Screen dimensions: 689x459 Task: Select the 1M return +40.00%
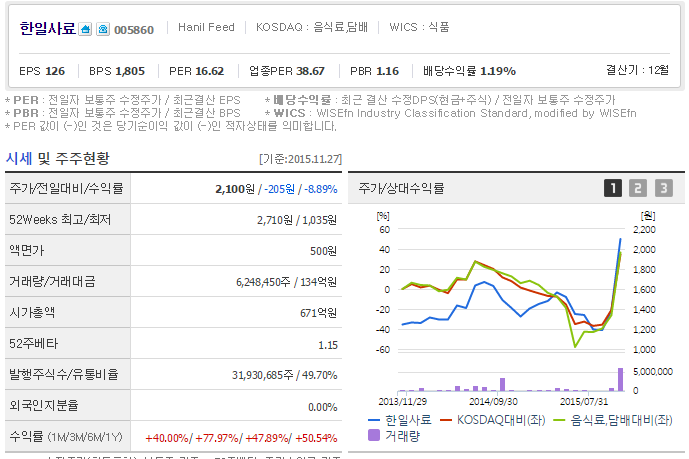[167, 438]
